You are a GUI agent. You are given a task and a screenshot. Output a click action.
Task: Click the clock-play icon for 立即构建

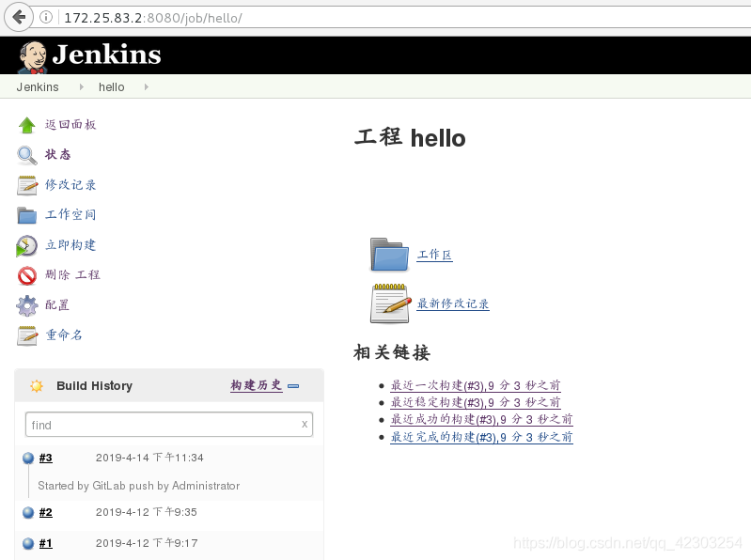coord(27,245)
